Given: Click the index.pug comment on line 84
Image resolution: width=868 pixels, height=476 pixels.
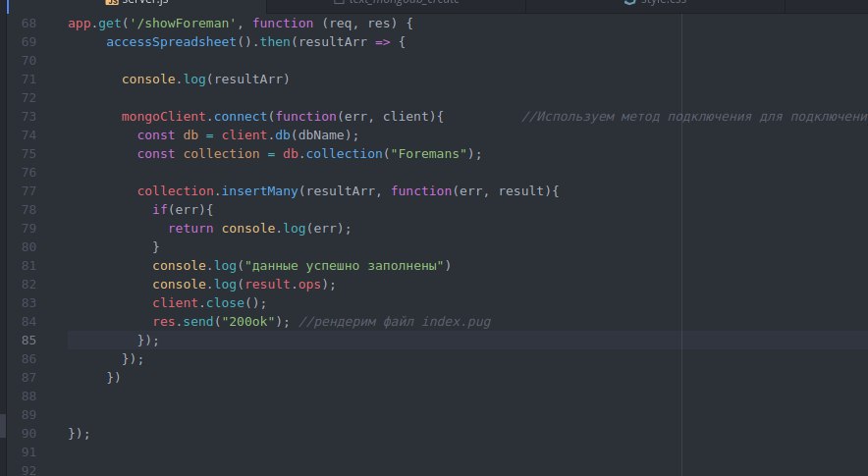Looking at the screenshot, I should tap(395, 322).
